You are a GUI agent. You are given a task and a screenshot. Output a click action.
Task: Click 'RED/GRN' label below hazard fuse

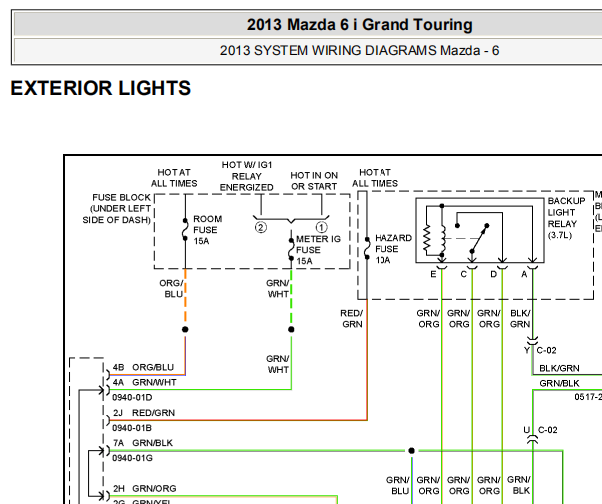click(351, 319)
